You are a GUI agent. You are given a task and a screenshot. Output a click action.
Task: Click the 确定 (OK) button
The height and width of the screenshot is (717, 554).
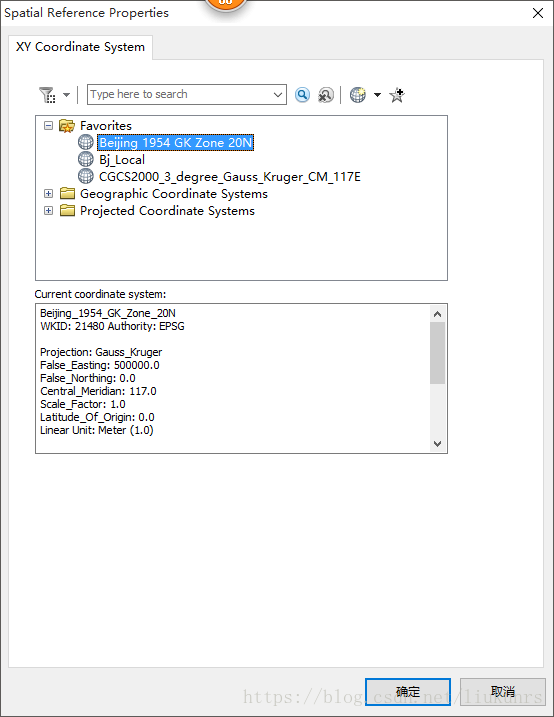408,691
